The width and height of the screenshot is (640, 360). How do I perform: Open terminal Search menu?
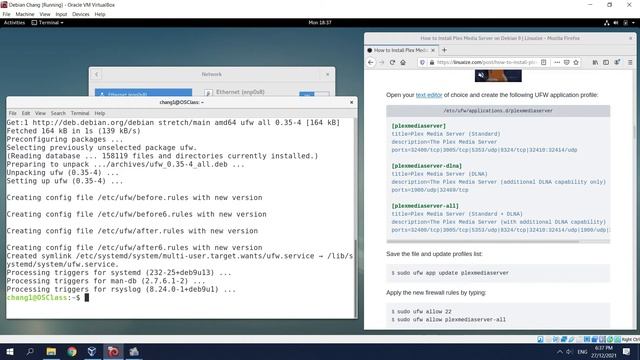point(58,113)
